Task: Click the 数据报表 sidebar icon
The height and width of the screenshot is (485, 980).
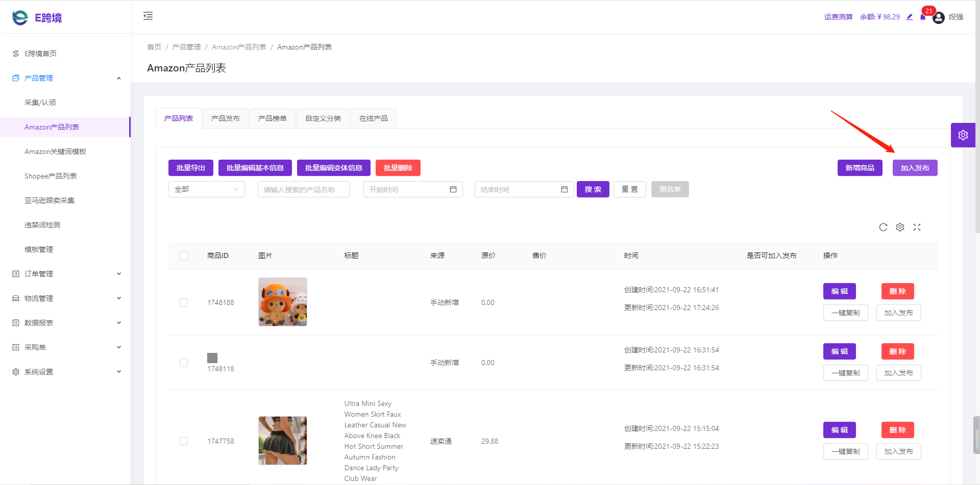Action: pyautogui.click(x=16, y=323)
